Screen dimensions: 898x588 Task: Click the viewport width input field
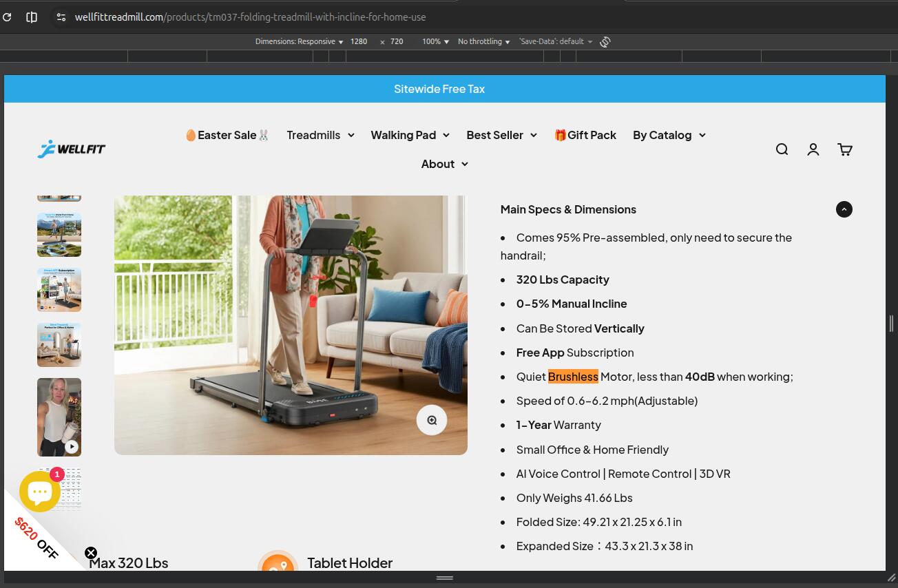tap(359, 42)
